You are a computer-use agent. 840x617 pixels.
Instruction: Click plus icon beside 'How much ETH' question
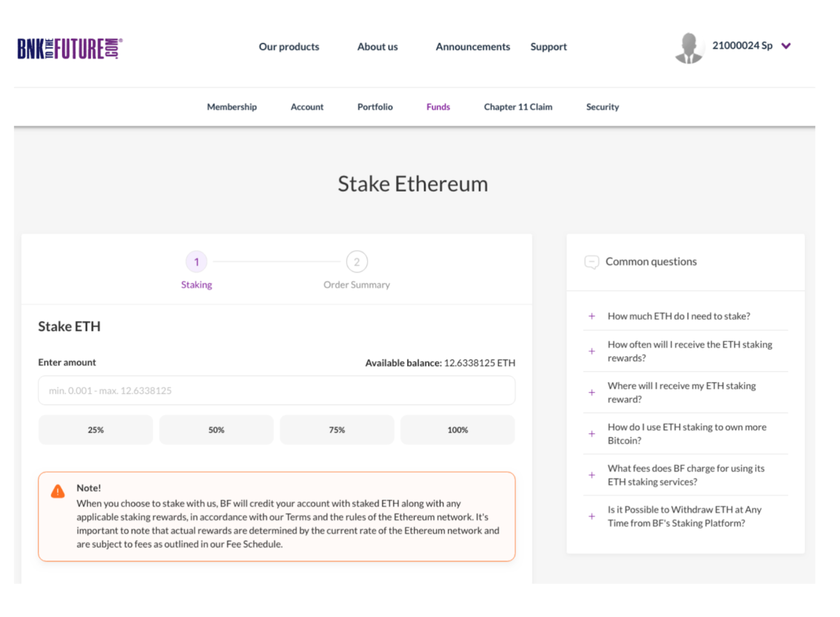[592, 316]
